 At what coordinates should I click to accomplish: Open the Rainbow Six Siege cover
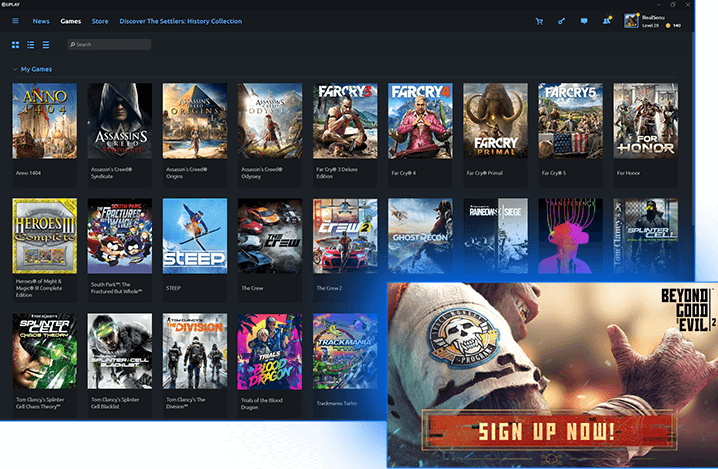[x=495, y=236]
